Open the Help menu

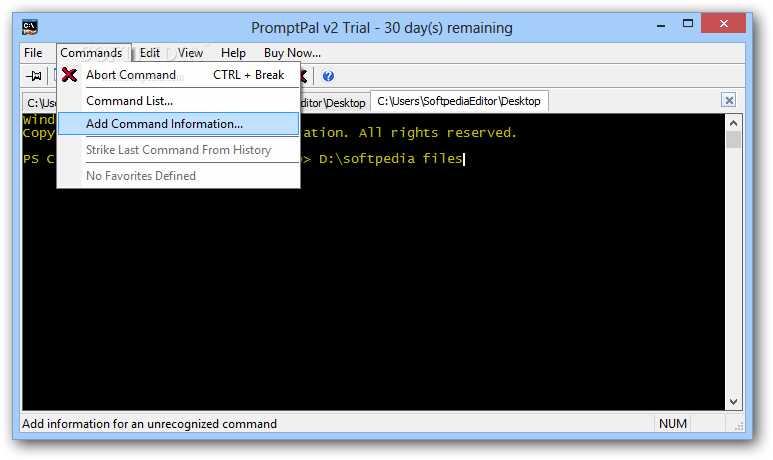pyautogui.click(x=233, y=53)
